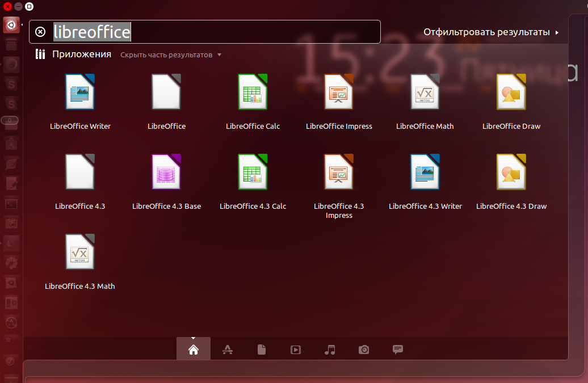The height and width of the screenshot is (383, 588).
Task: Click the 'LibreOffice 4.3 Base' label
Action: (166, 206)
